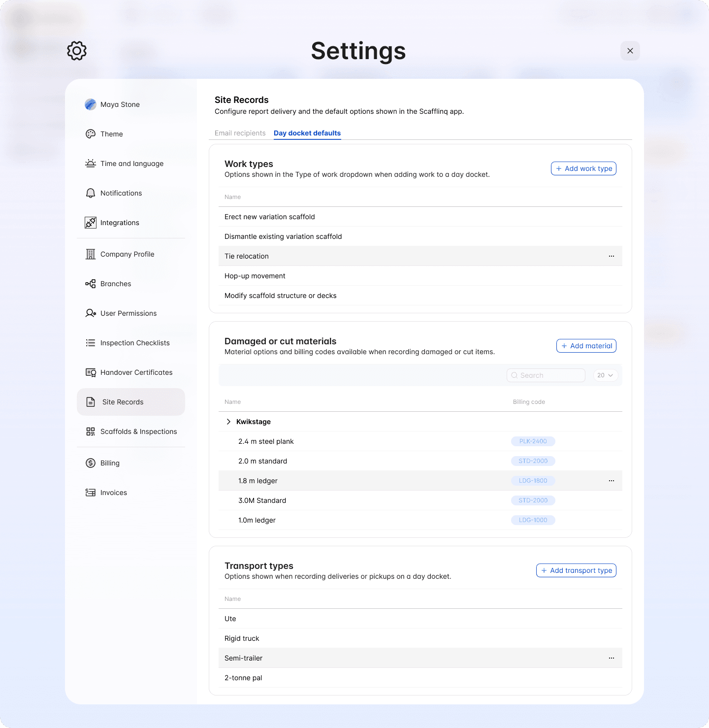Focus the materials Search field
709x728 pixels.
click(546, 375)
